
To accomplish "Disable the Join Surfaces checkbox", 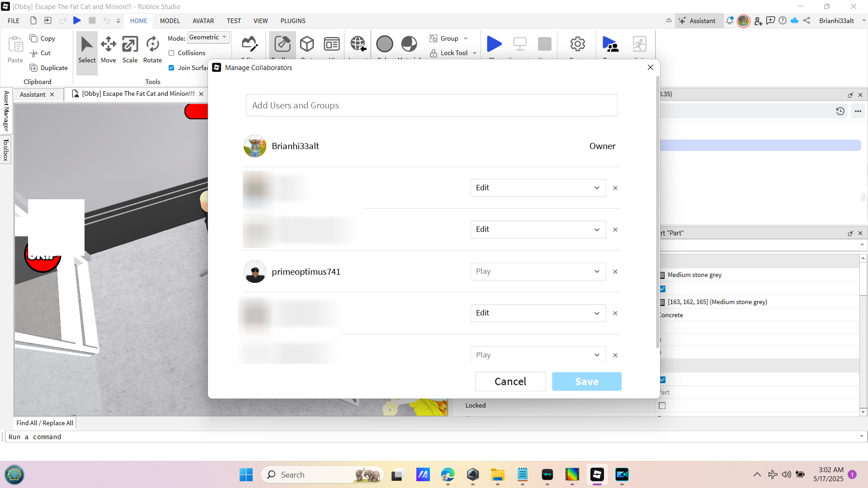I will (x=171, y=68).
